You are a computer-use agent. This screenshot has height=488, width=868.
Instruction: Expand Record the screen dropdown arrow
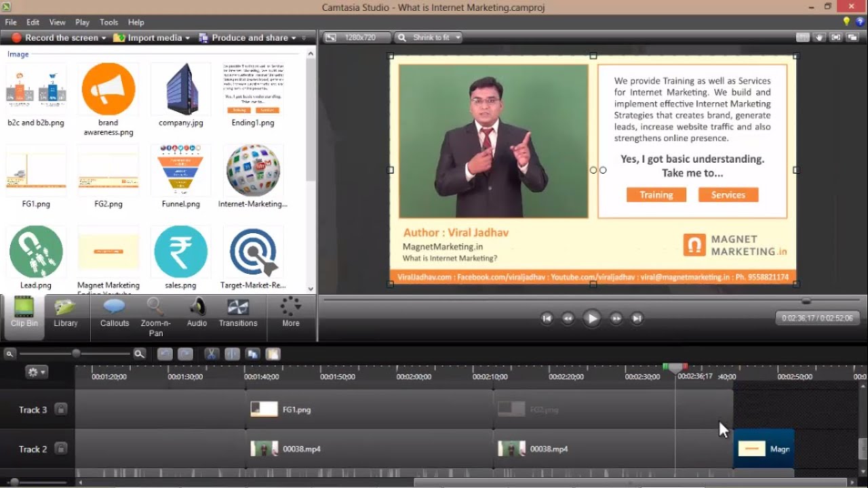pyautogui.click(x=104, y=38)
